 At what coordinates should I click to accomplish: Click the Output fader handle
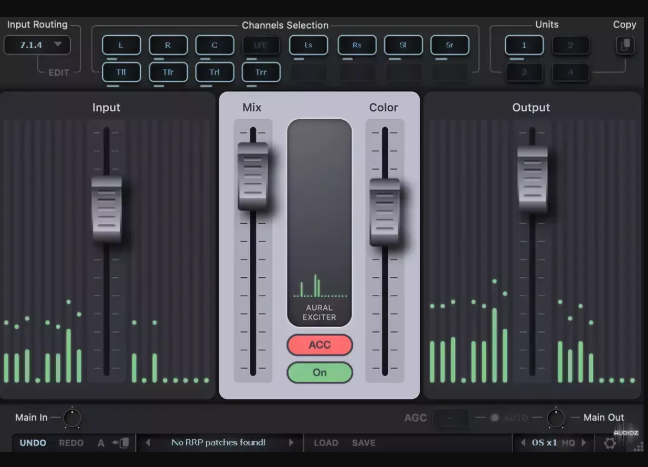[532, 179]
